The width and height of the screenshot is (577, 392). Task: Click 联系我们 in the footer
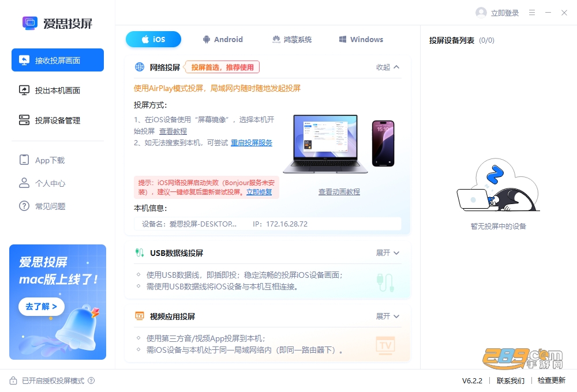pos(511,380)
